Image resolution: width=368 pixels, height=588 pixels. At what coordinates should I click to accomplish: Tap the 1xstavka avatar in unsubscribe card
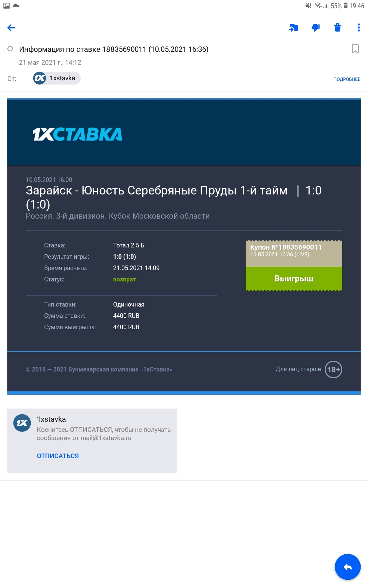(22, 423)
